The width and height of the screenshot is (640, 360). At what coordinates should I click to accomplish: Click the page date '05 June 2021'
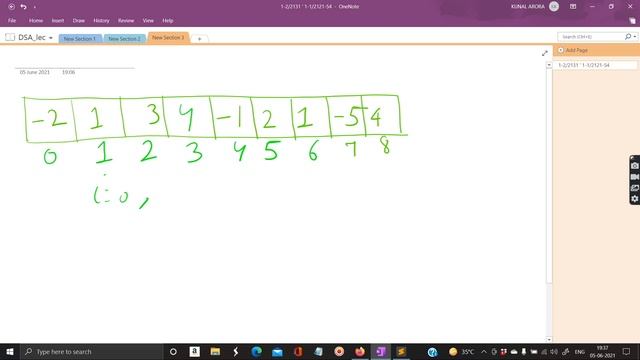[x=35, y=72]
